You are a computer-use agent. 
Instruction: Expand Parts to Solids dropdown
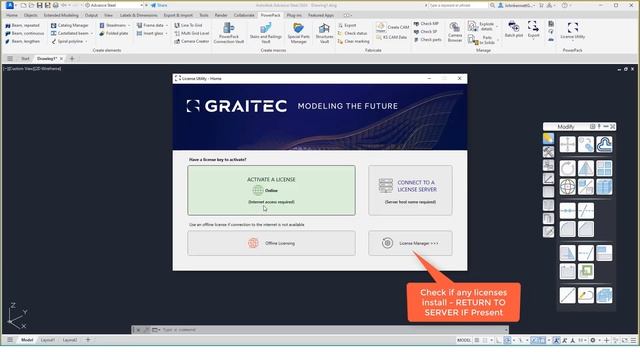pos(497,40)
